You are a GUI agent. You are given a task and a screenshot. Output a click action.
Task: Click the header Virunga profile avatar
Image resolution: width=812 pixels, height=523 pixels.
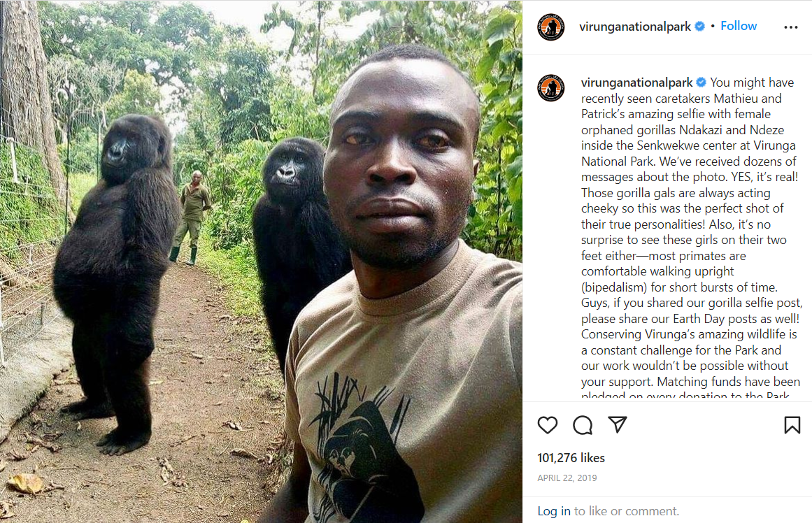(550, 27)
